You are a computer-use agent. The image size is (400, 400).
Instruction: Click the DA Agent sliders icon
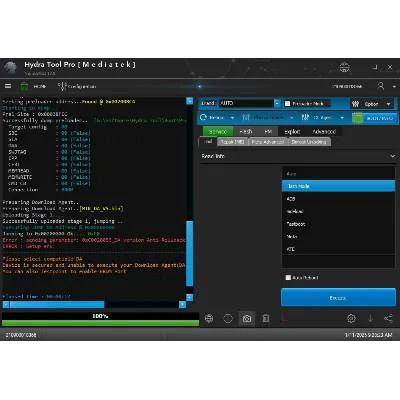click(x=305, y=117)
